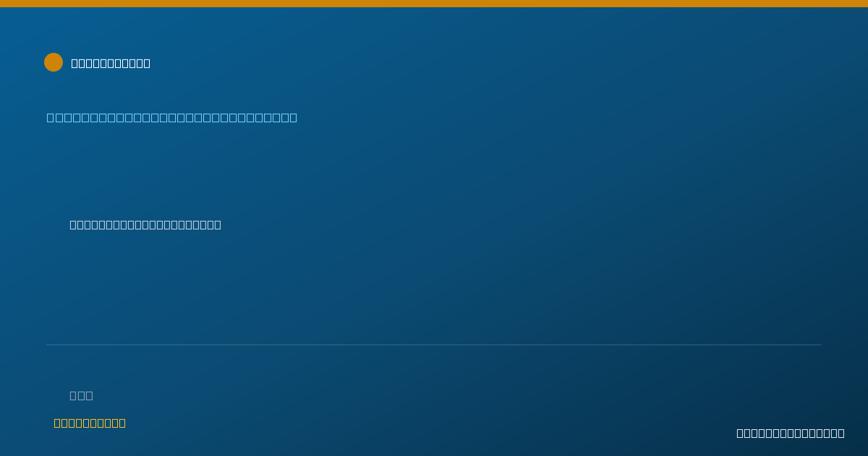The height and width of the screenshot is (456, 868).
Task: Click the orange circle logo icon
Action: 54,62
